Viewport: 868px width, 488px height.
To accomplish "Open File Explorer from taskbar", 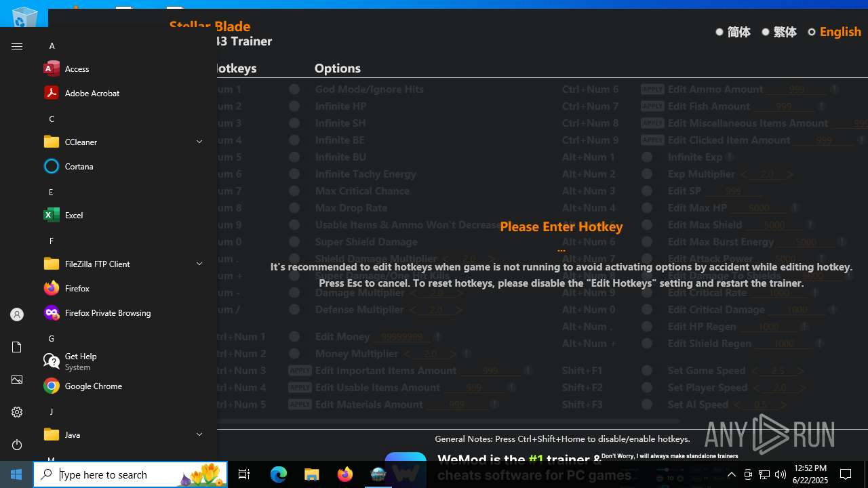I will tap(311, 474).
